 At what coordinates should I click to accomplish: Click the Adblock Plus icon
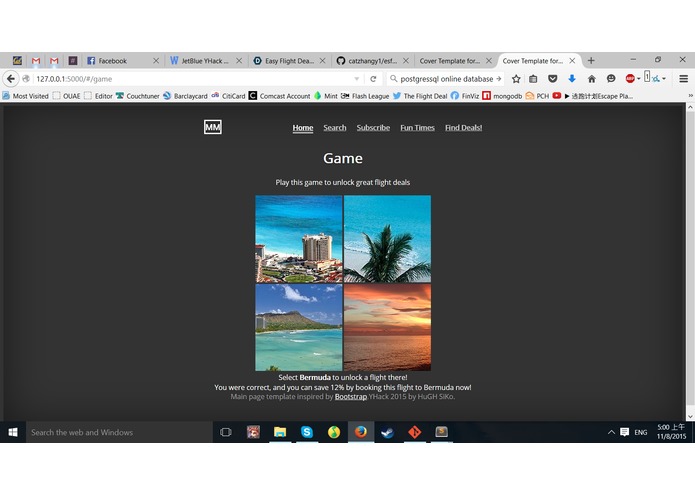point(630,79)
